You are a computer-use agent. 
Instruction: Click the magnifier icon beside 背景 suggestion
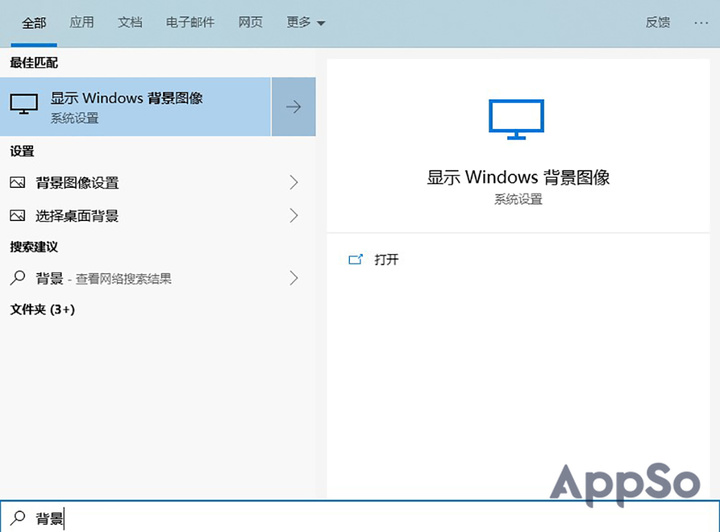coord(17,278)
